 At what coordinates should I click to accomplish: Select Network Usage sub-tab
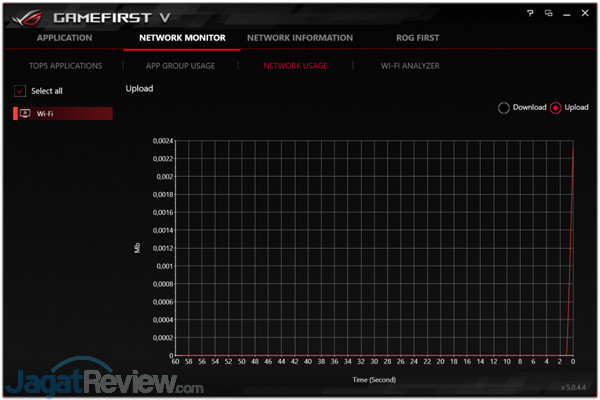(x=295, y=66)
